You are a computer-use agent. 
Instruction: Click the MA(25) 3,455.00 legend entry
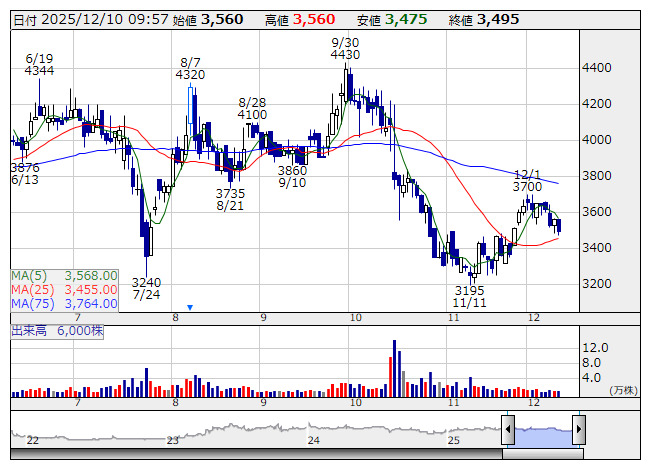pos(65,290)
